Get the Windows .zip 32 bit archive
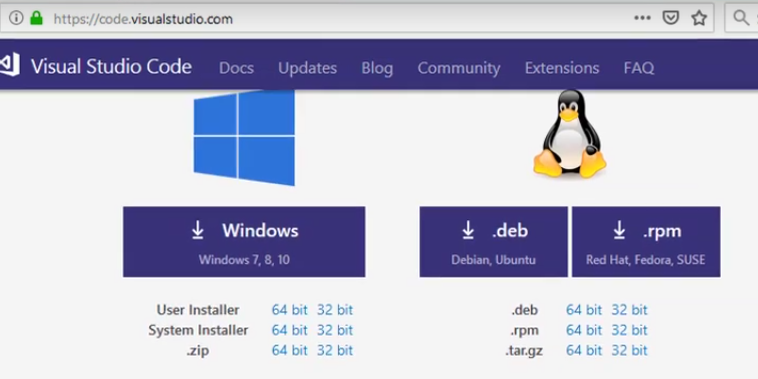This screenshot has height=379, width=758. pos(335,350)
